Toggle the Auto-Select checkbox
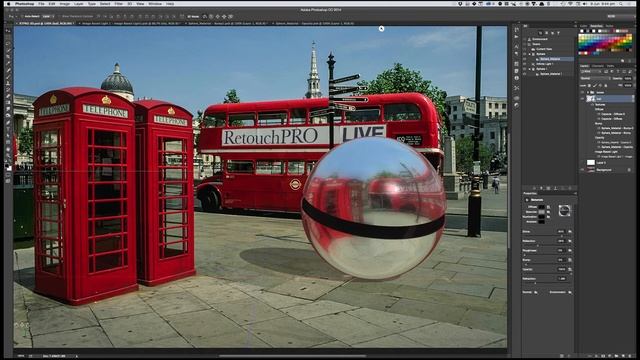The width and height of the screenshot is (640, 360). 22,16
